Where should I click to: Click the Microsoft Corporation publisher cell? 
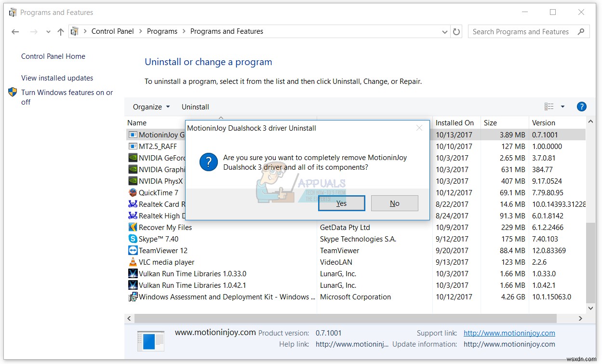pos(355,297)
